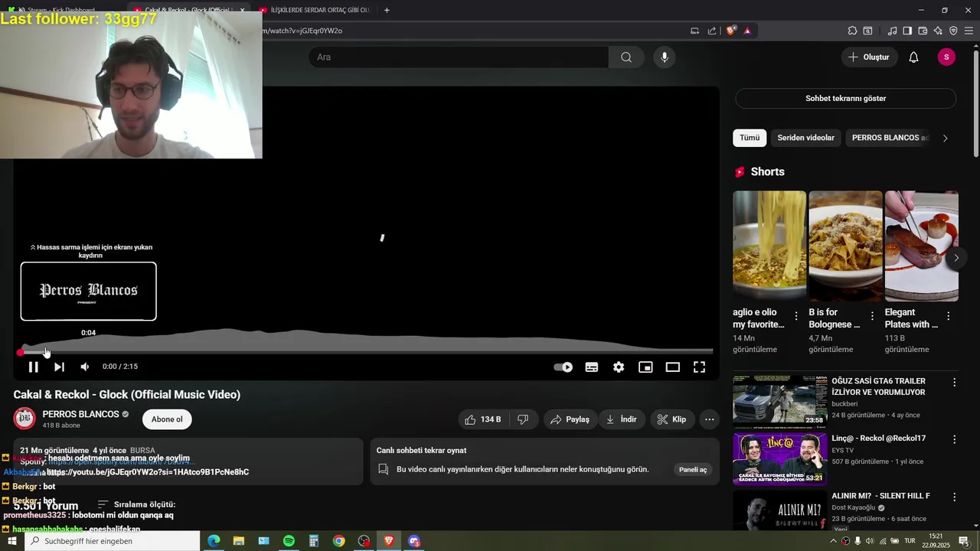Image resolution: width=980 pixels, height=551 pixels.
Task: Switch to theater mode
Action: [672, 367]
